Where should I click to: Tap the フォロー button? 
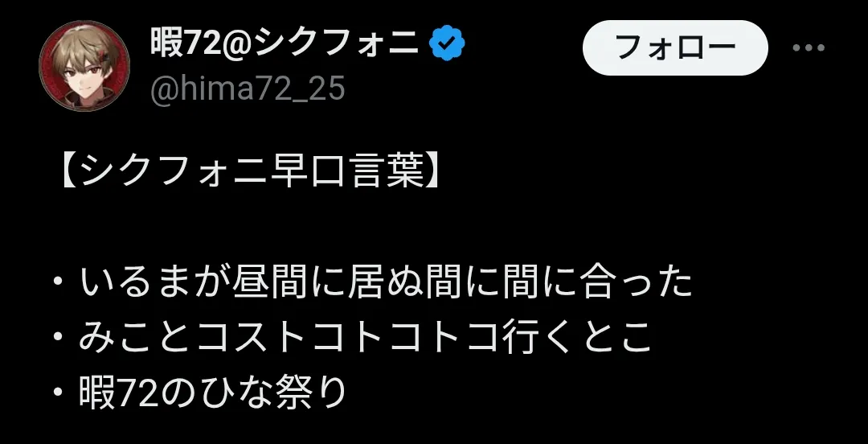[675, 47]
